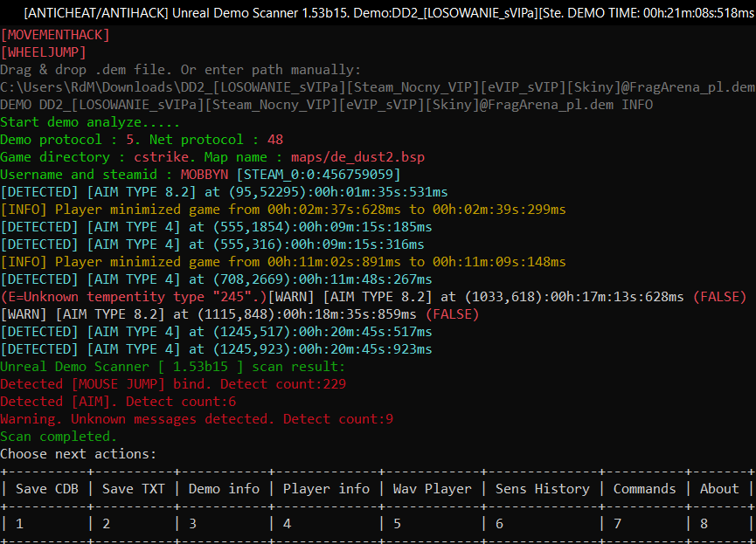Select the Save CDB option
Screen dimensions: 756x544
[x=47, y=489]
